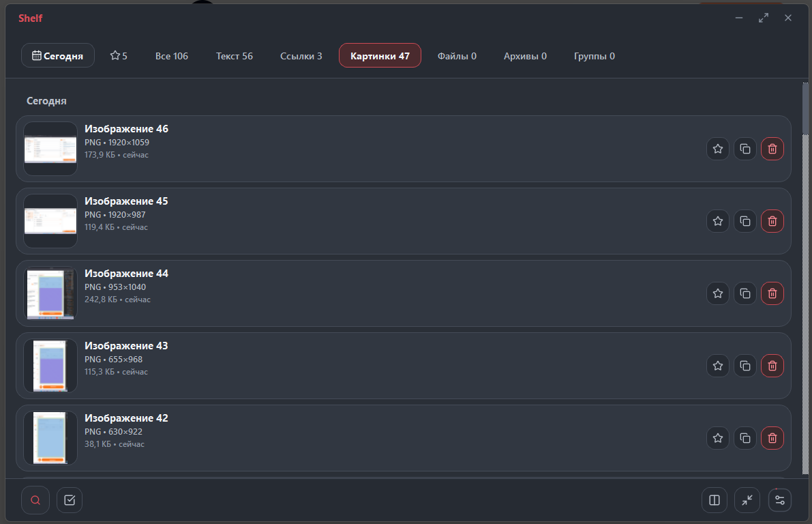The image size is (812, 524).
Task: Favorite Изображение 46 with star icon
Action: (718, 149)
